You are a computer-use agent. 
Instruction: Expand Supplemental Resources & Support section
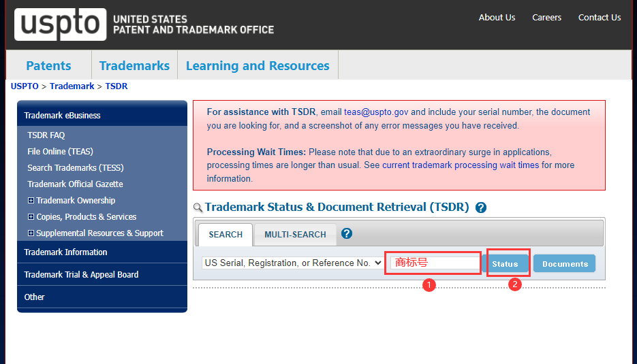31,233
